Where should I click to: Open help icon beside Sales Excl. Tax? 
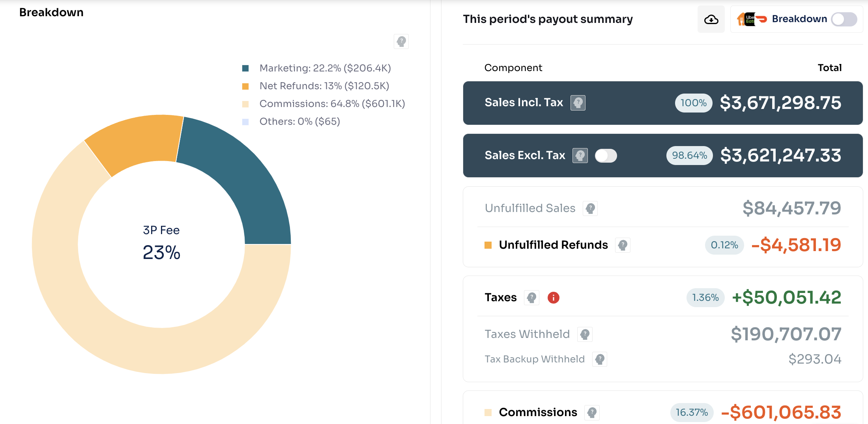(x=580, y=156)
